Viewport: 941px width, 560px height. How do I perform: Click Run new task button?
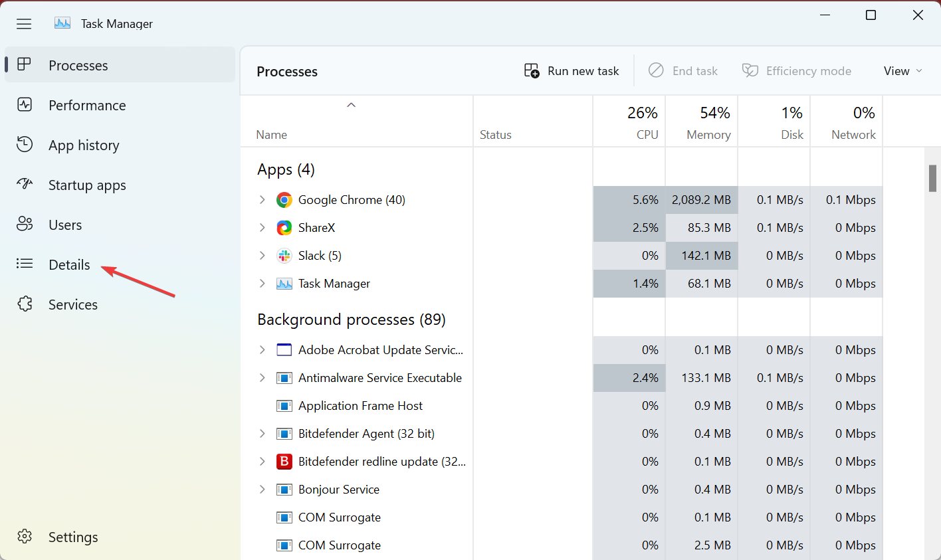point(572,70)
